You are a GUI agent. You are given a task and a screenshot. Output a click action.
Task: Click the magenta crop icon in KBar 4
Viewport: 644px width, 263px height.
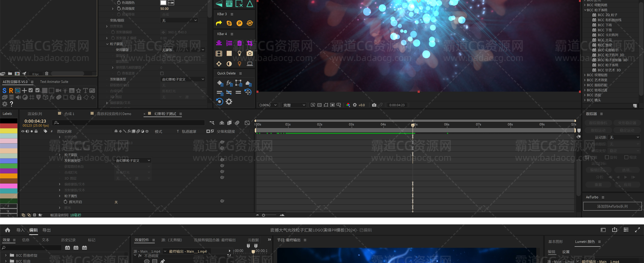click(250, 43)
